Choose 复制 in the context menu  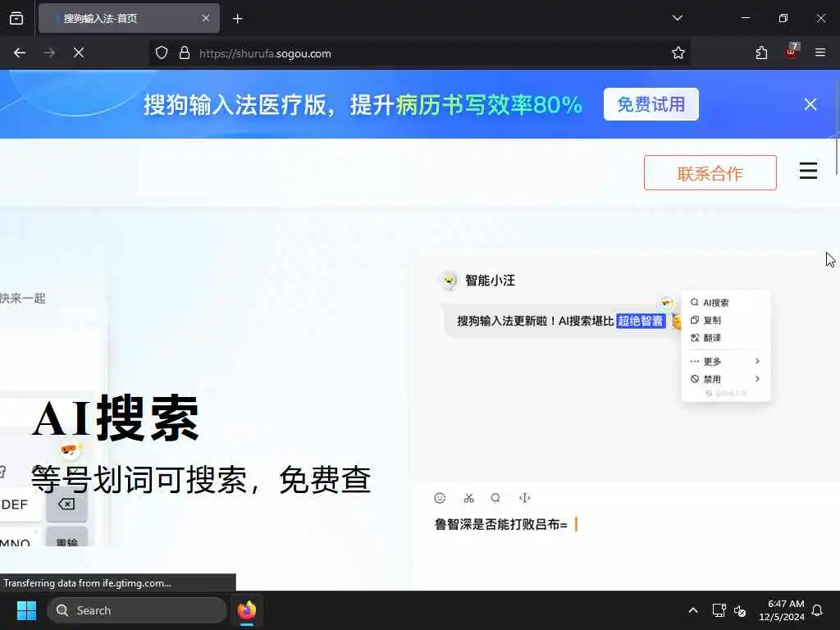(712, 321)
